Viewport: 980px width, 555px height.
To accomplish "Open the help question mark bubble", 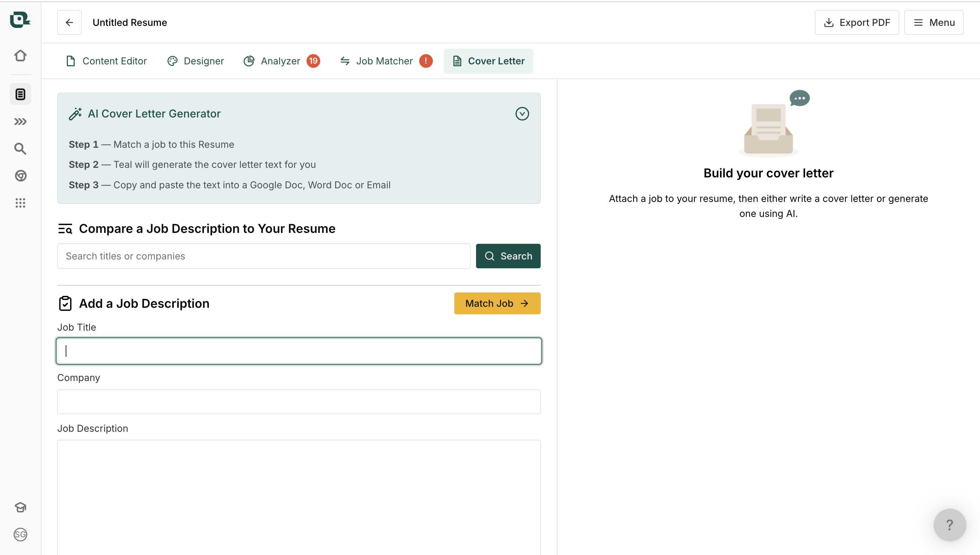I will [x=949, y=525].
